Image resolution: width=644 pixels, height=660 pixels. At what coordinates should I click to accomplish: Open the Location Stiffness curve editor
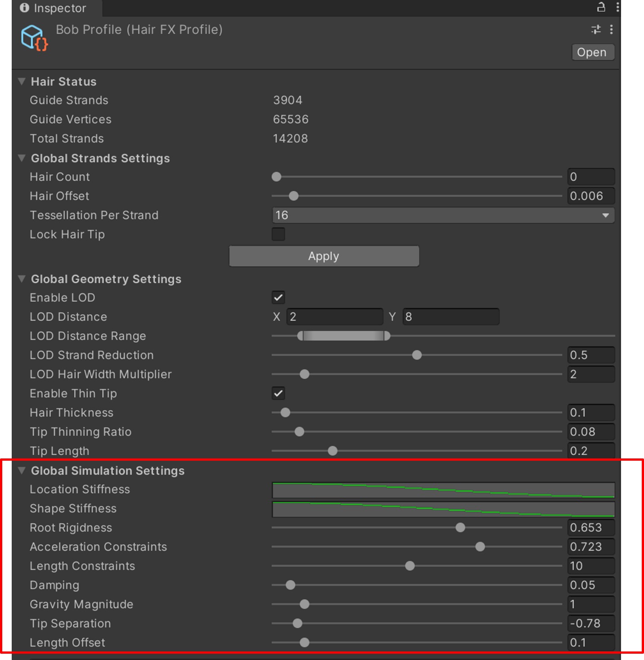[x=443, y=490]
